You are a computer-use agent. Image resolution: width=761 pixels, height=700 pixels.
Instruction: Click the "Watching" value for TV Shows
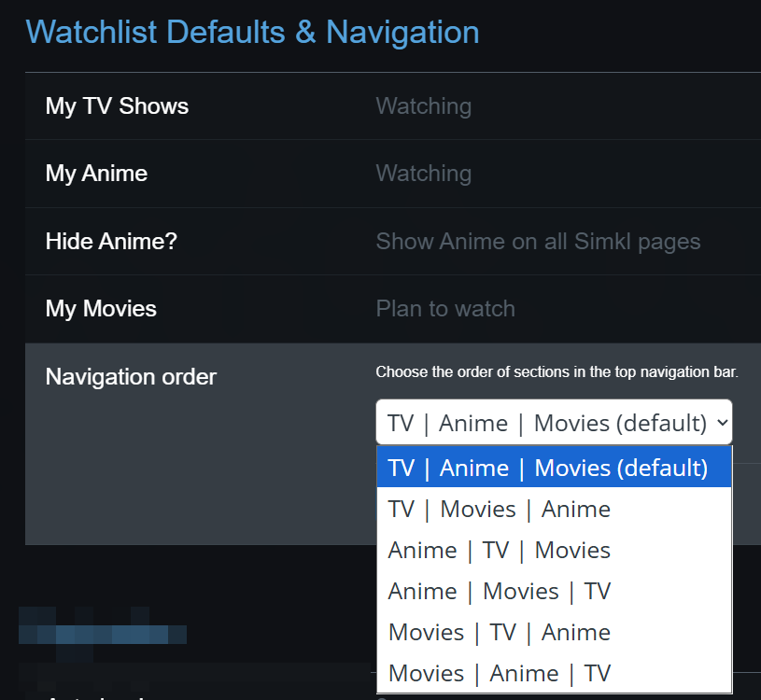[x=423, y=105]
